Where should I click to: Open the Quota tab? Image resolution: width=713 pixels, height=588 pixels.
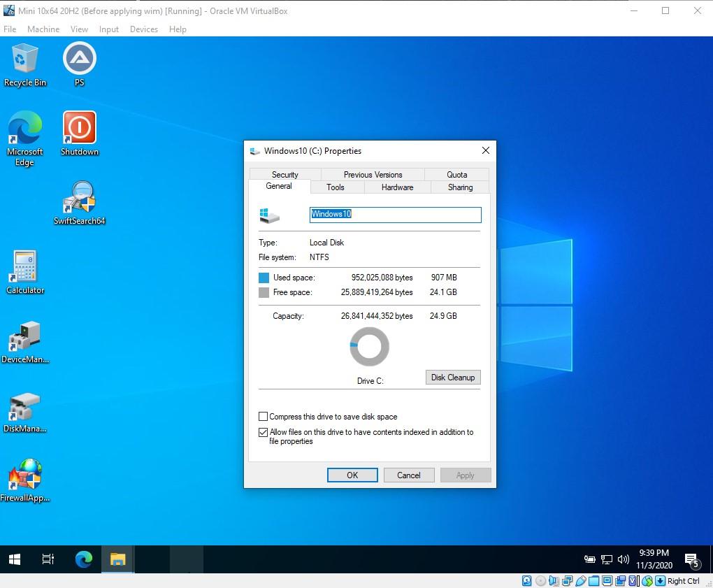(456, 175)
